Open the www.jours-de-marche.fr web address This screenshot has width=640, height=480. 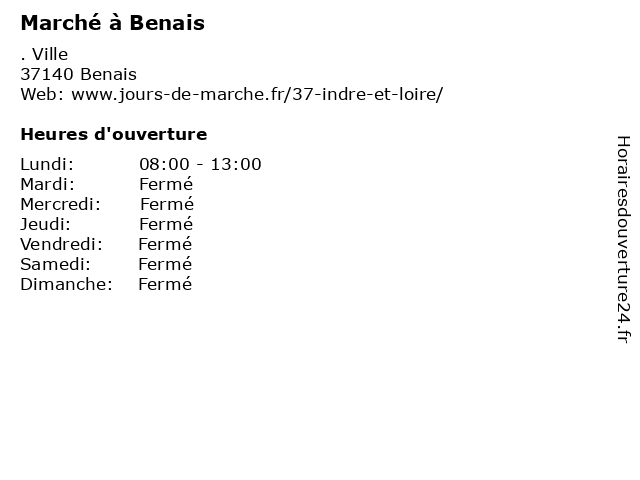pos(257,94)
